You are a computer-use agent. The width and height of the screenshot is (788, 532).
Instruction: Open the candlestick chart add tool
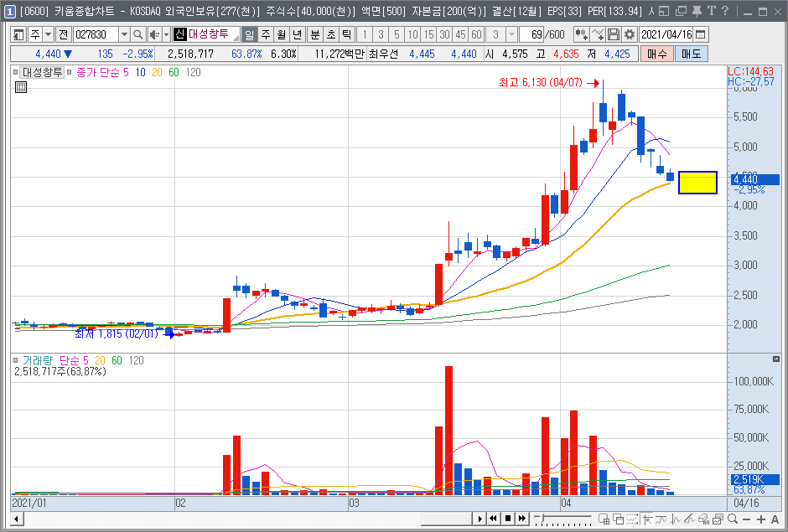(582, 34)
